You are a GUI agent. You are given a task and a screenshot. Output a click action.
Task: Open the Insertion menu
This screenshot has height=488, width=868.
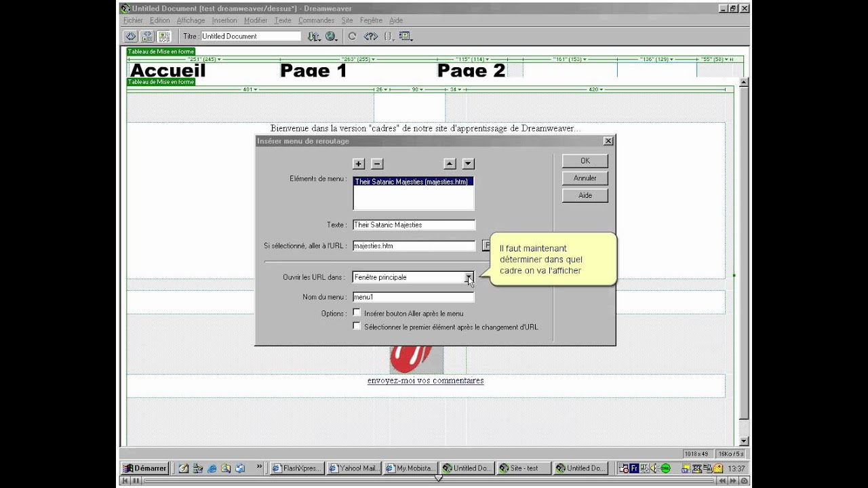(224, 20)
